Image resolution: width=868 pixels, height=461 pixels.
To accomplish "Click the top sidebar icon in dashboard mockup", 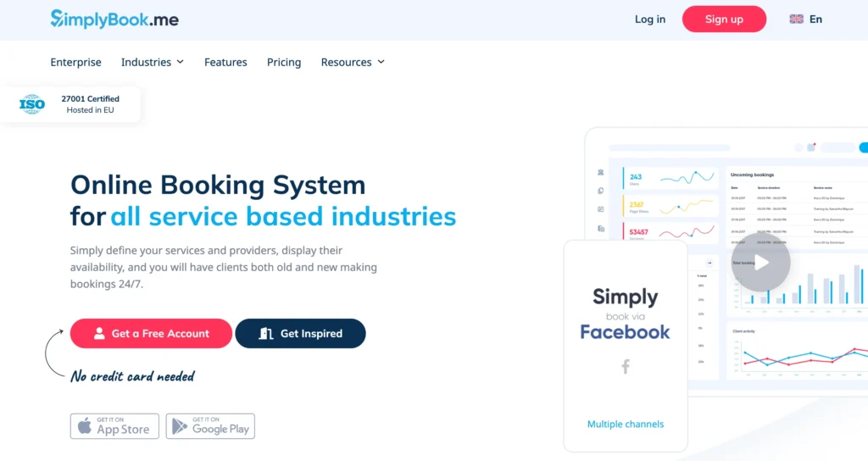I will [x=601, y=173].
